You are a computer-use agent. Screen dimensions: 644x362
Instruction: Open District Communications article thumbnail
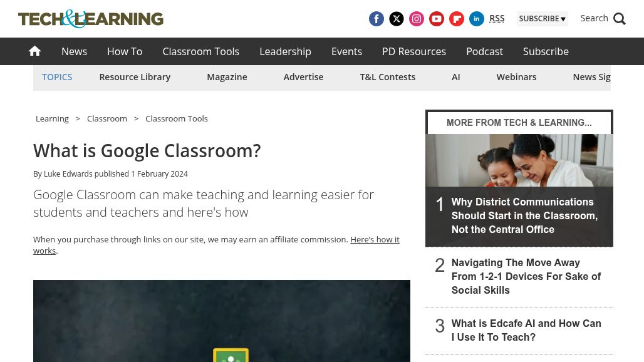(x=519, y=160)
